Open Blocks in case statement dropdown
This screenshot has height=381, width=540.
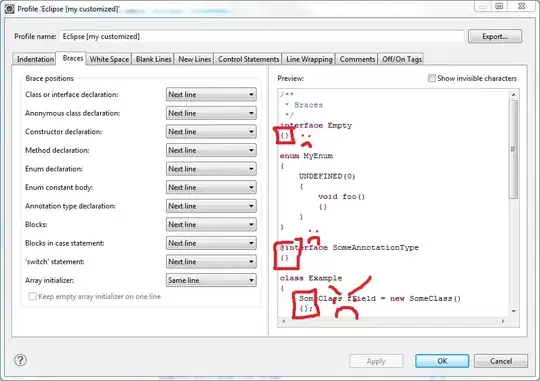211,243
